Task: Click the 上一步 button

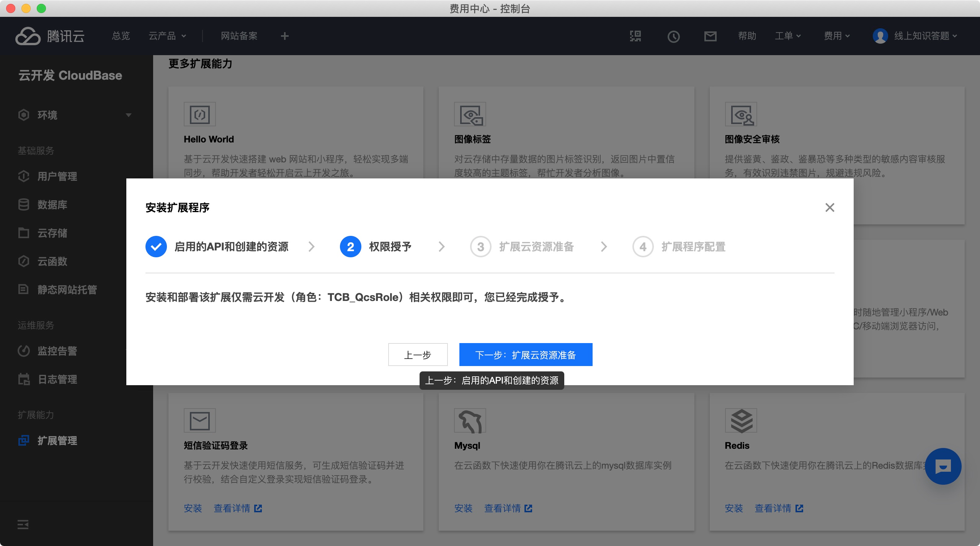Action: click(x=418, y=355)
